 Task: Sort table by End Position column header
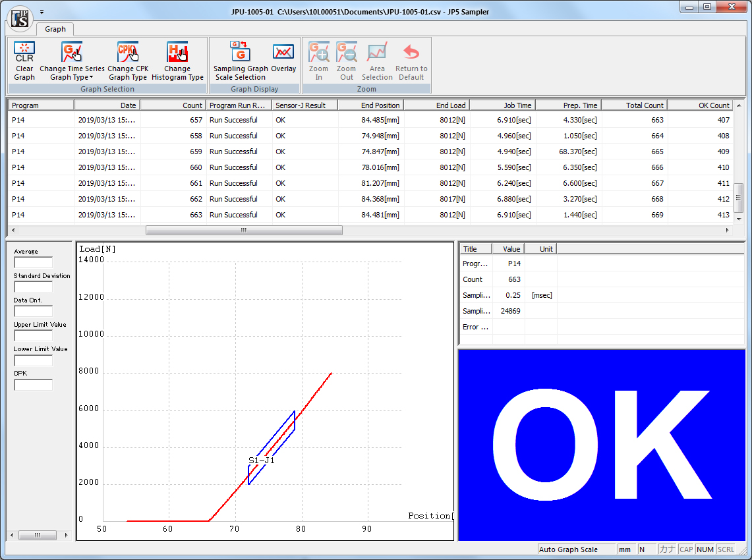(x=370, y=105)
